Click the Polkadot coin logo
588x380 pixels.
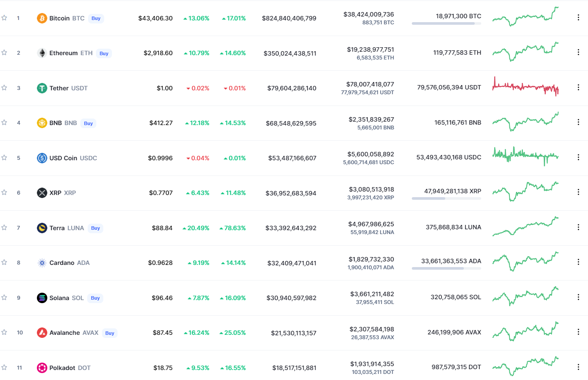pos(42,368)
